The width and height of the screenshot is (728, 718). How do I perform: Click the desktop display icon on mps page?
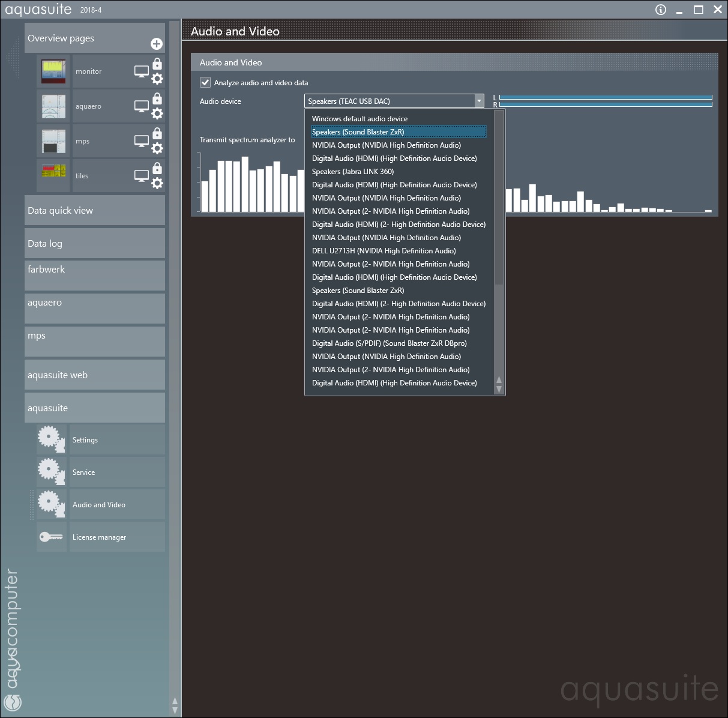click(141, 141)
